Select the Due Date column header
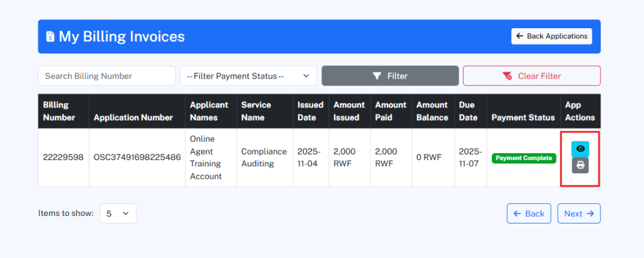This screenshot has height=258, width=644. [469, 111]
